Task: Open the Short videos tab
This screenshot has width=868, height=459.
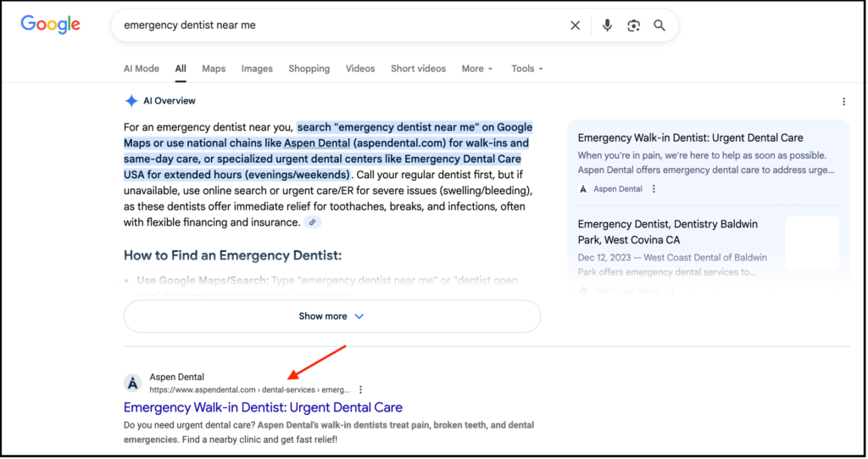Action: 418,69
